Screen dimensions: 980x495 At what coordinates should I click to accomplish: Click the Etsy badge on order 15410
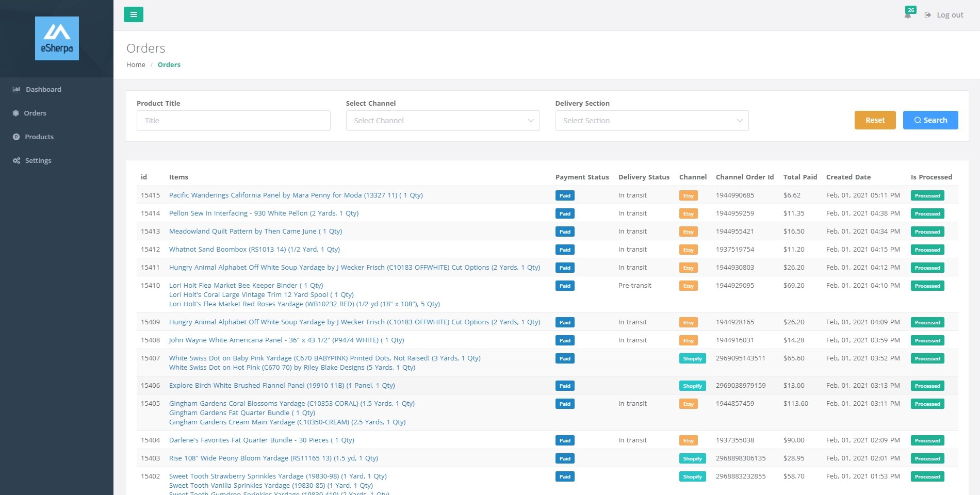point(688,286)
